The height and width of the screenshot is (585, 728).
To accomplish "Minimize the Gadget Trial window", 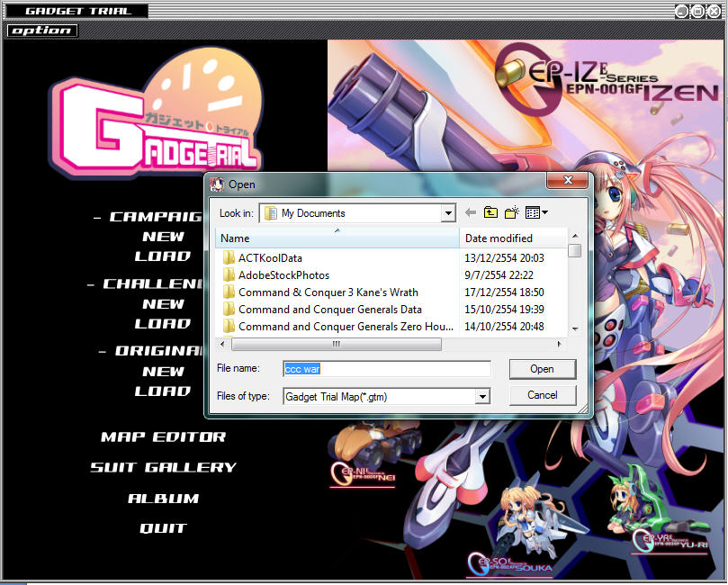I will 681,11.
